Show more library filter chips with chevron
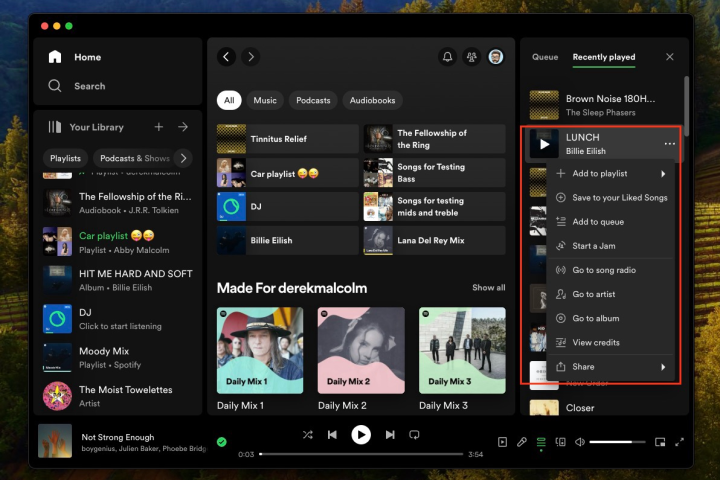The height and width of the screenshot is (480, 720). pos(183,158)
